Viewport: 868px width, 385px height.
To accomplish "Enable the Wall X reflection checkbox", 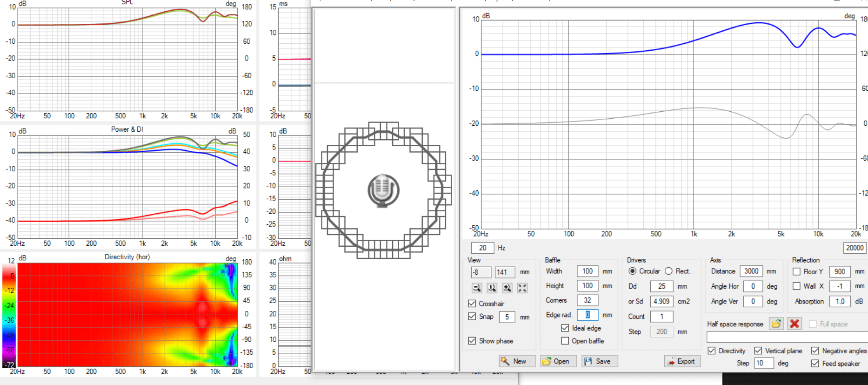I will pyautogui.click(x=796, y=286).
